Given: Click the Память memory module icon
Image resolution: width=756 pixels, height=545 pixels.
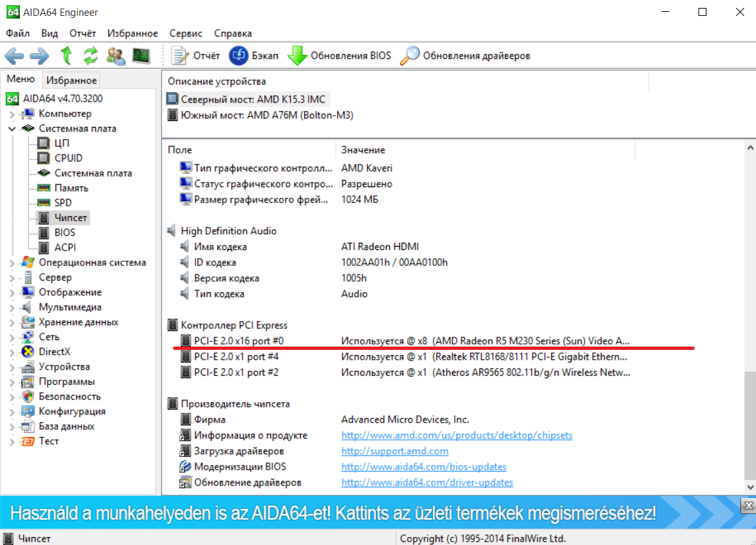Looking at the screenshot, I should (44, 188).
